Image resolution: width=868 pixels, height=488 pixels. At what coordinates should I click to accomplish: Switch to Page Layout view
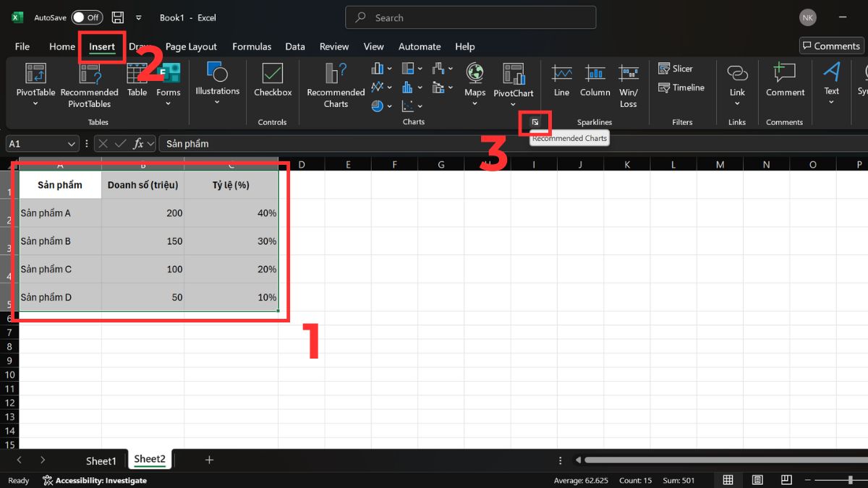tap(757, 480)
